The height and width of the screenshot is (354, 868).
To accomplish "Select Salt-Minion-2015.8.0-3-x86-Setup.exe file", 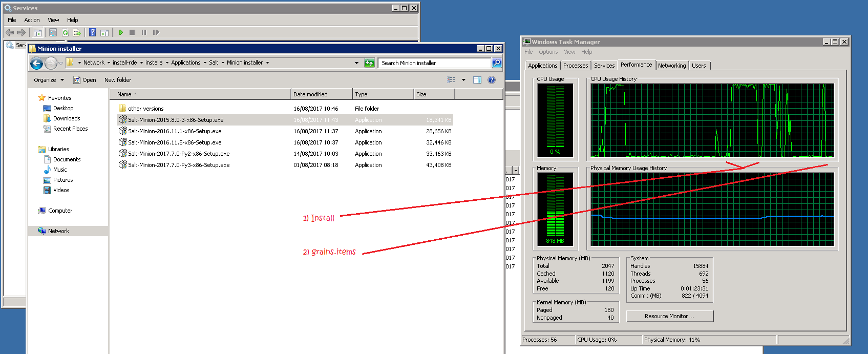I will [x=285, y=120].
